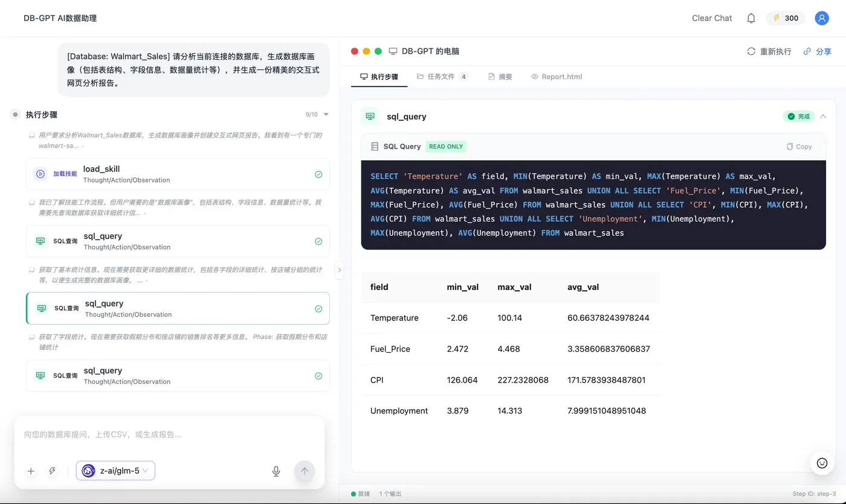Open the z-ai/glm-5 model dropdown
846x504 pixels.
[115, 471]
